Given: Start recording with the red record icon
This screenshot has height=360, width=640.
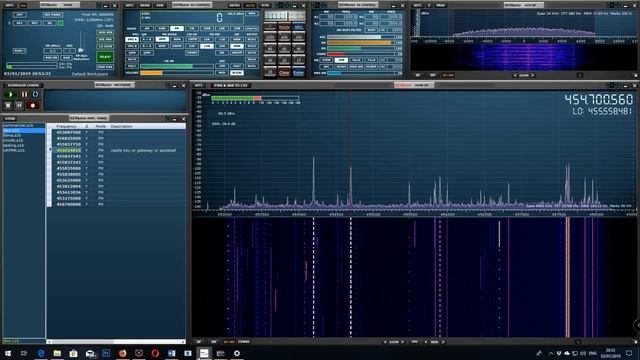Looking at the screenshot, I should tap(33, 105).
